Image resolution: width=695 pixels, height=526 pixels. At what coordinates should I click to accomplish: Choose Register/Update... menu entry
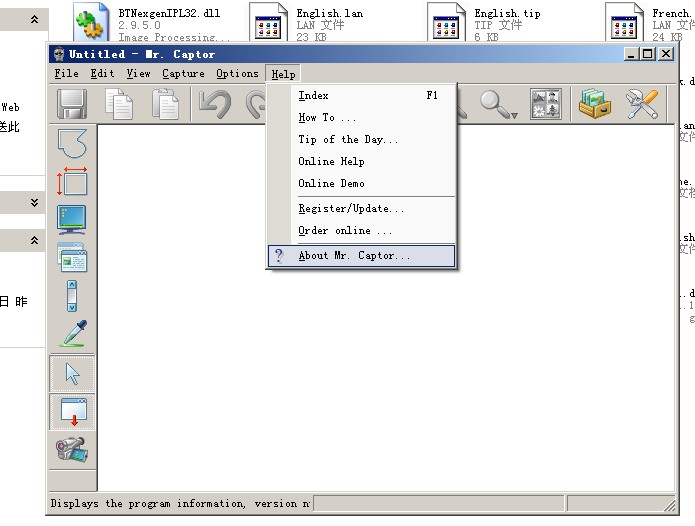(362, 208)
